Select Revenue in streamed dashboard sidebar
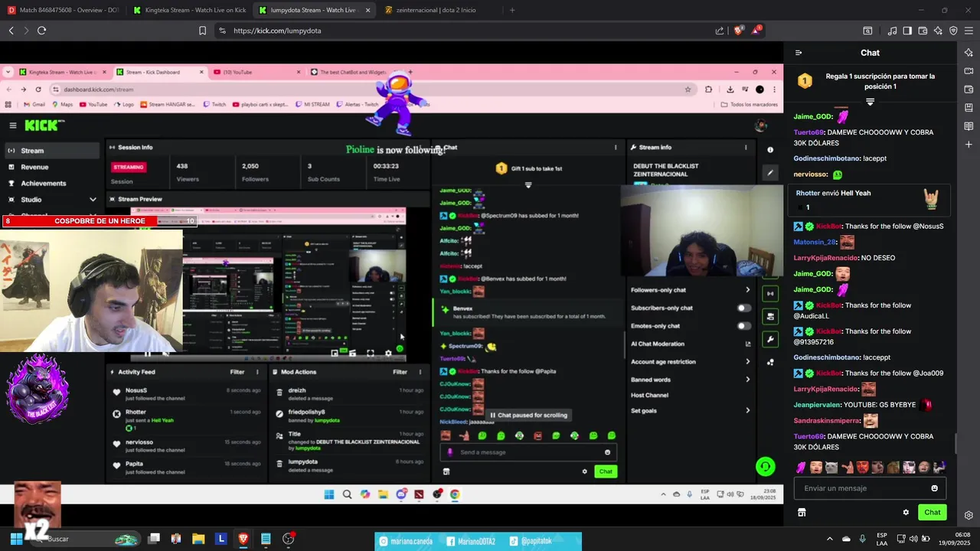Viewport: 980px width, 551px height. 34,167
